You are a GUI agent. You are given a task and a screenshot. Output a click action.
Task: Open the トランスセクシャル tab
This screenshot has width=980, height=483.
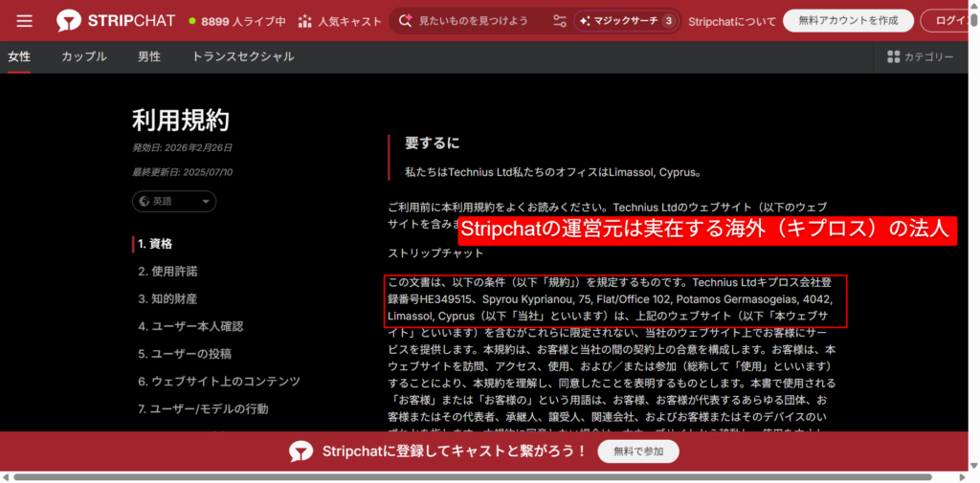click(242, 56)
